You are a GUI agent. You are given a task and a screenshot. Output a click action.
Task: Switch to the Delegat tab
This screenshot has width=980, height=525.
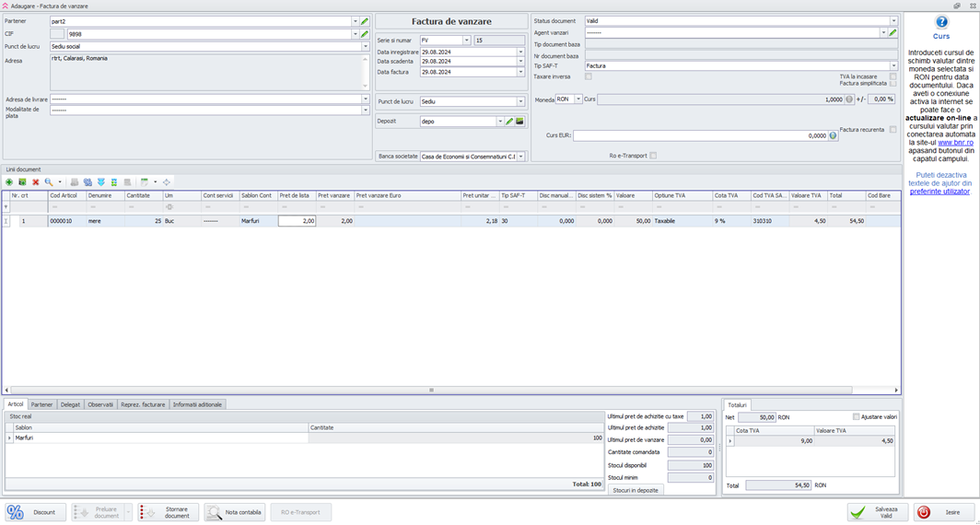tap(70, 404)
